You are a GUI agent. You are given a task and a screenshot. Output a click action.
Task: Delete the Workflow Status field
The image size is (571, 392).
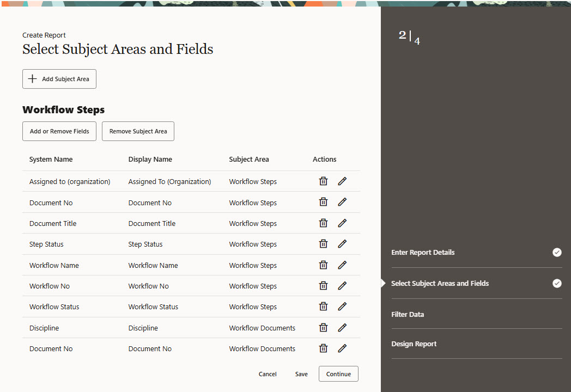[x=323, y=307]
